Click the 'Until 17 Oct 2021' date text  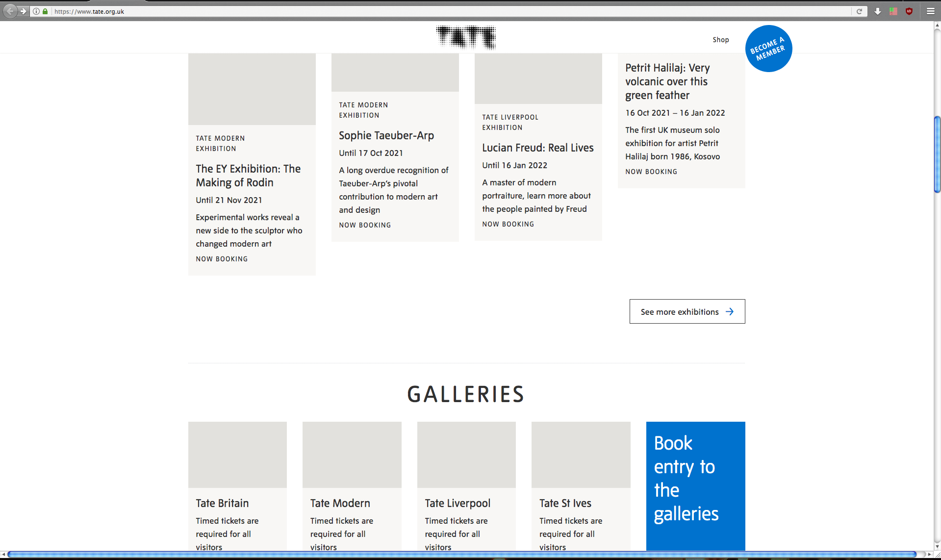click(x=371, y=153)
